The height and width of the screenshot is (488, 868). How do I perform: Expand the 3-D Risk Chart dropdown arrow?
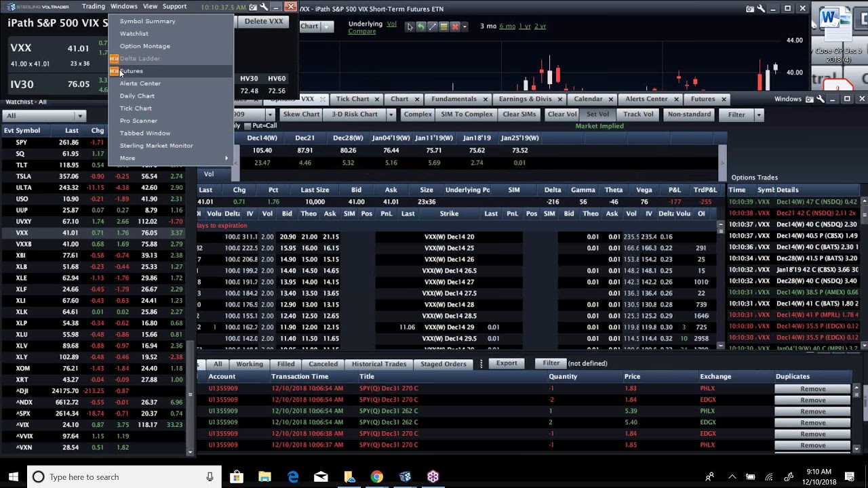point(391,115)
